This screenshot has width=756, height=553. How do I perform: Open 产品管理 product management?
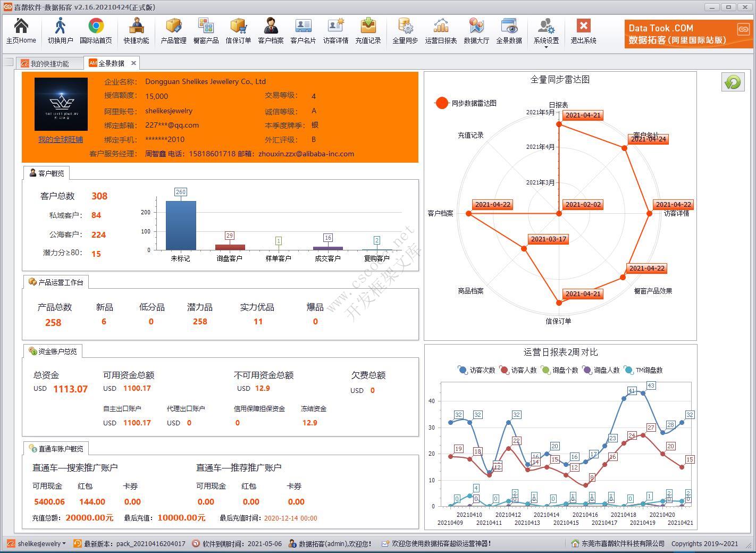173,31
